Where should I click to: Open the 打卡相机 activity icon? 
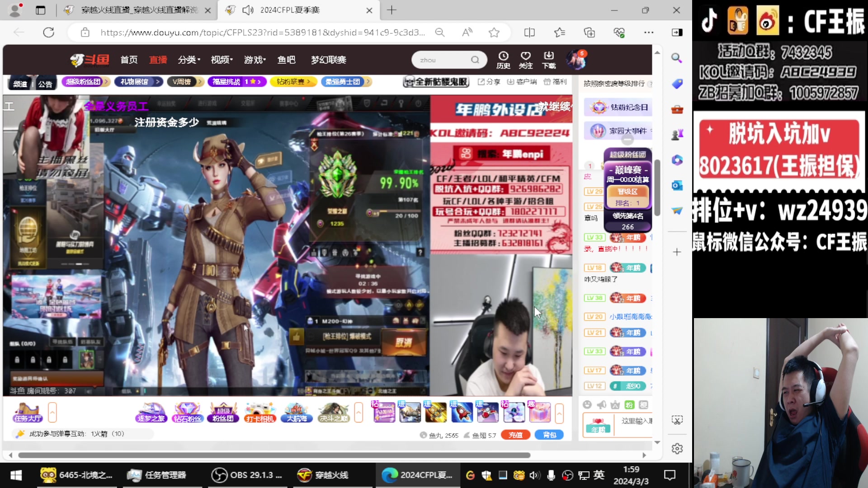[x=260, y=412]
